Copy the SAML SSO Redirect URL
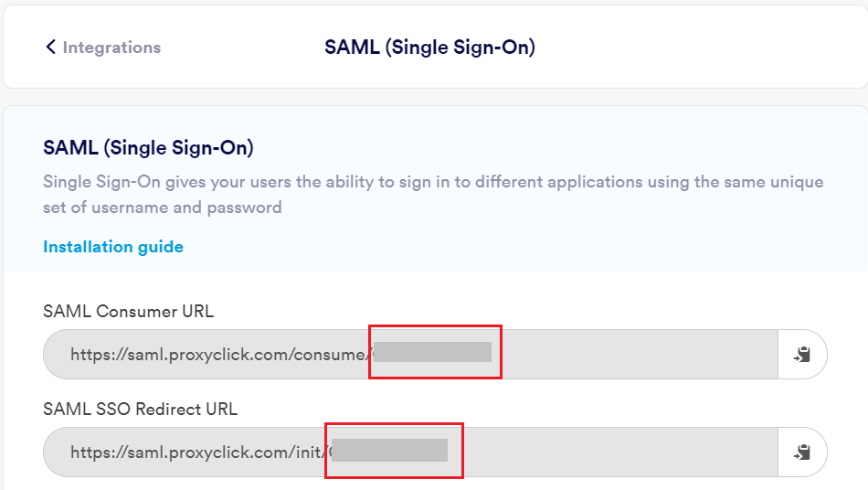This screenshot has width=868, height=490. click(802, 452)
